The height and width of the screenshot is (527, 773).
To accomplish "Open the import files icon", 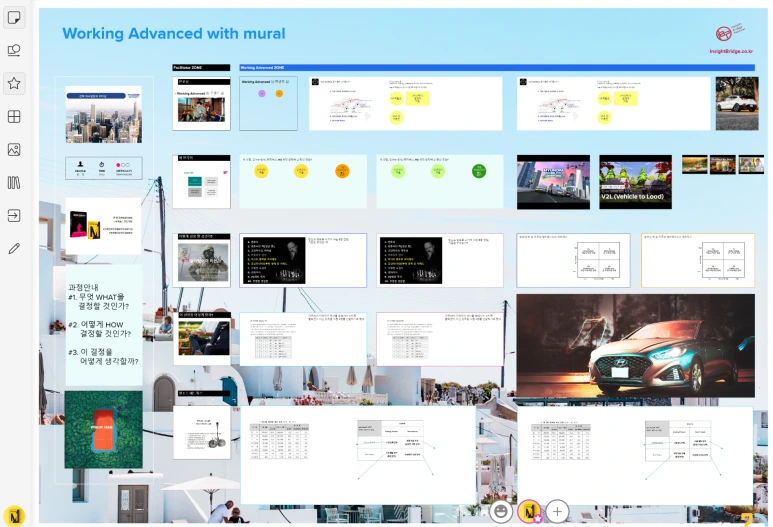I will click(14, 215).
